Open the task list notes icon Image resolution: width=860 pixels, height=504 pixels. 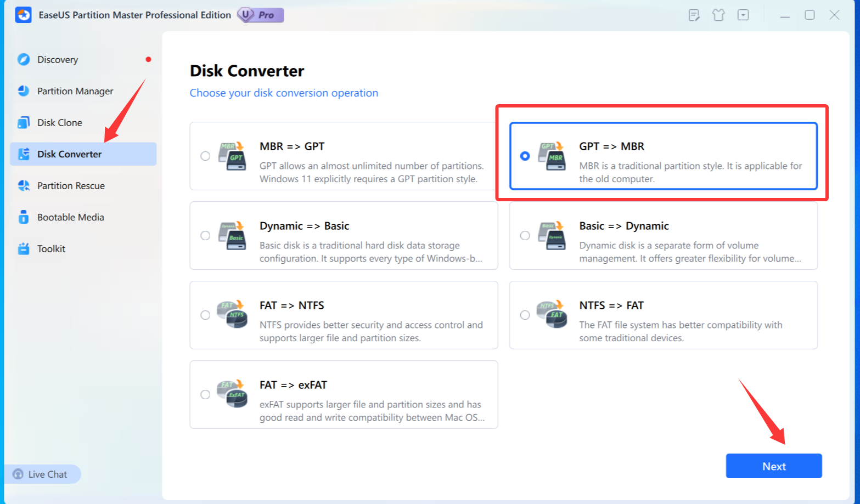coord(694,15)
